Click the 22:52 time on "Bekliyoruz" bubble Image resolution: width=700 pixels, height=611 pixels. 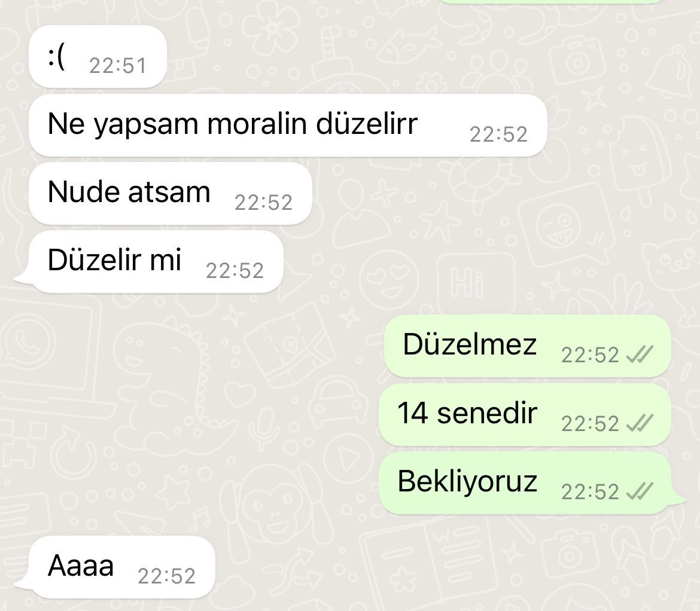click(x=590, y=492)
